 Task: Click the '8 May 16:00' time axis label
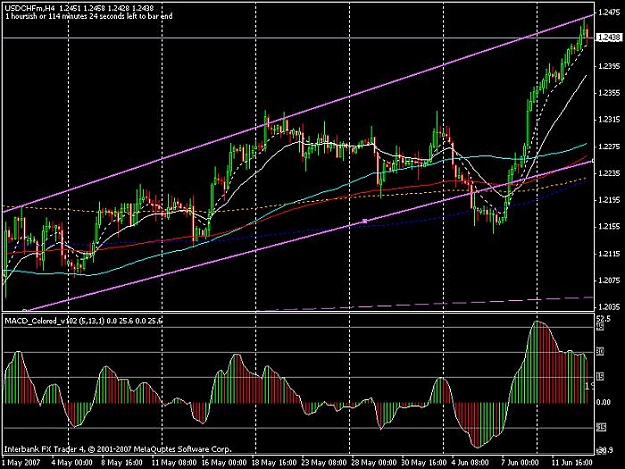point(122,463)
